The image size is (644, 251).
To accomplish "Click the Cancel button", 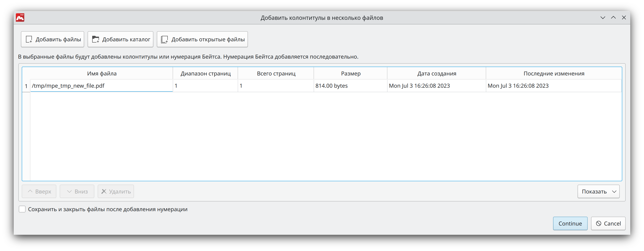I will [608, 224].
